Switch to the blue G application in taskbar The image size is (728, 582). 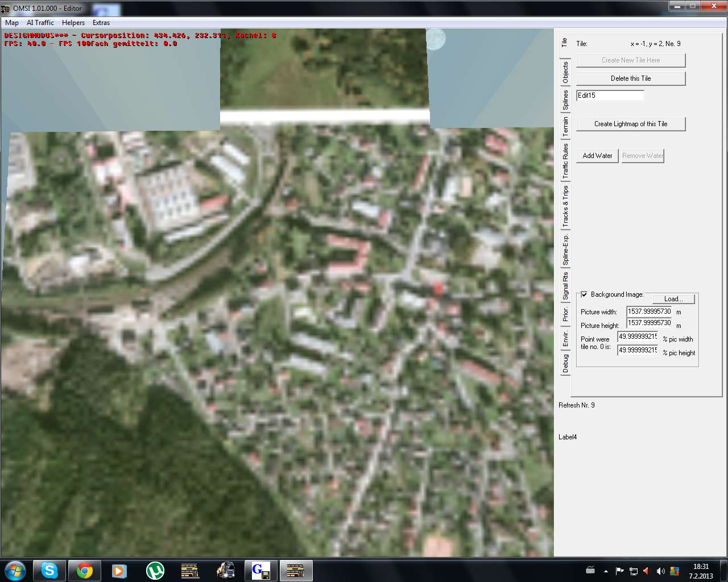pyautogui.click(x=260, y=570)
